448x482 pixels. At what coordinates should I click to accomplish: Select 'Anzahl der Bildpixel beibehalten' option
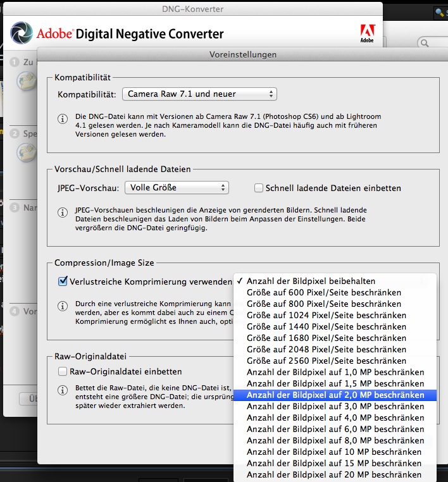pos(335,281)
